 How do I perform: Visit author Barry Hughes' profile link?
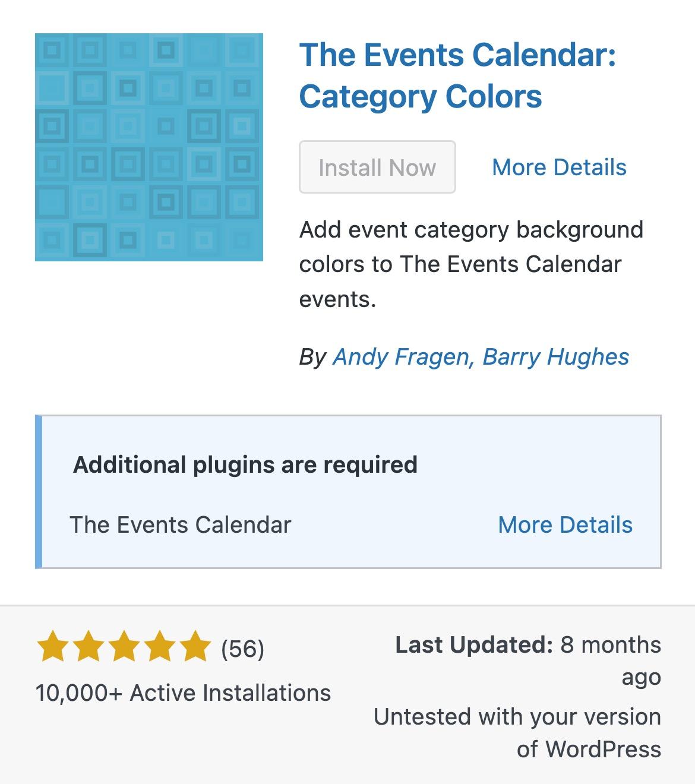click(x=556, y=357)
